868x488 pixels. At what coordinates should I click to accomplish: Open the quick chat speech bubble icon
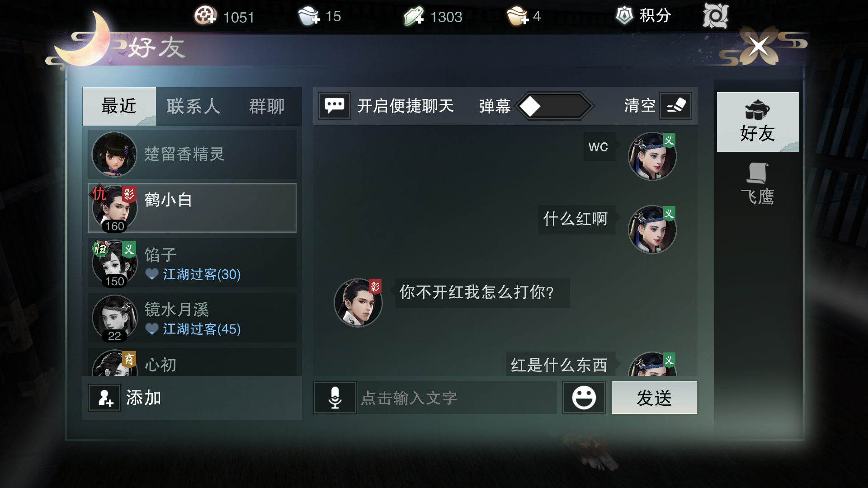(335, 106)
